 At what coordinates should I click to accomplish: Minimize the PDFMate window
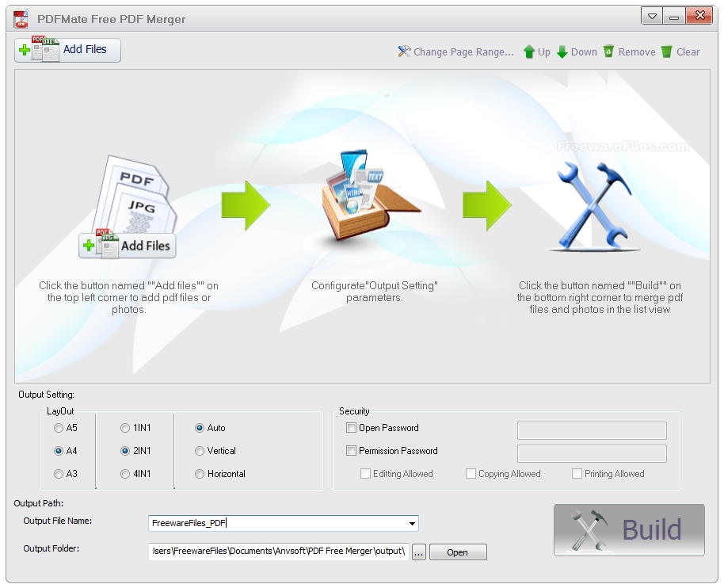coord(673,17)
